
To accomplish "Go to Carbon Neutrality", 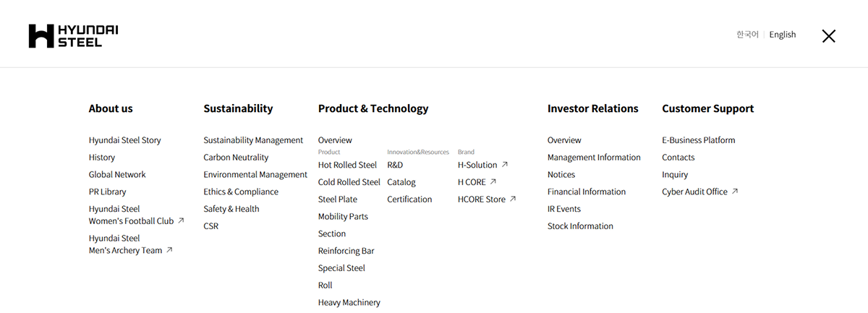I will 236,158.
